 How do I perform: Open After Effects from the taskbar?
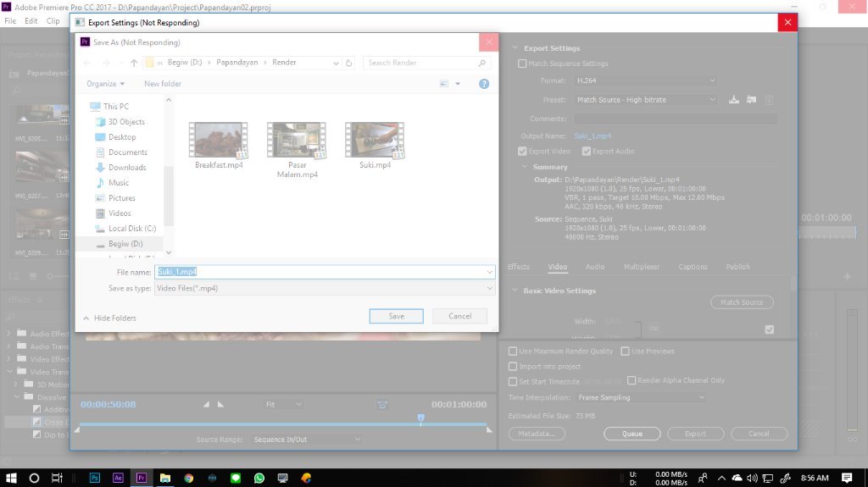pyautogui.click(x=118, y=478)
